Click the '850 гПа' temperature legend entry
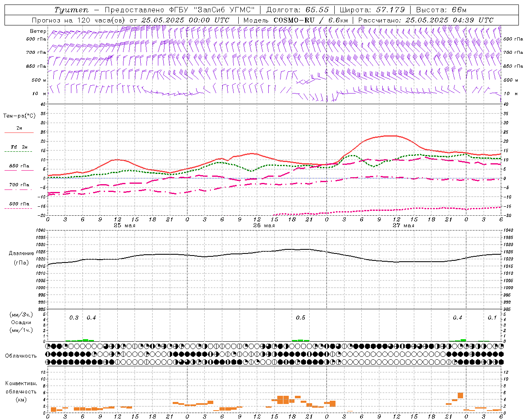Image resolution: width=525 pixels, height=420 pixels. (19, 166)
